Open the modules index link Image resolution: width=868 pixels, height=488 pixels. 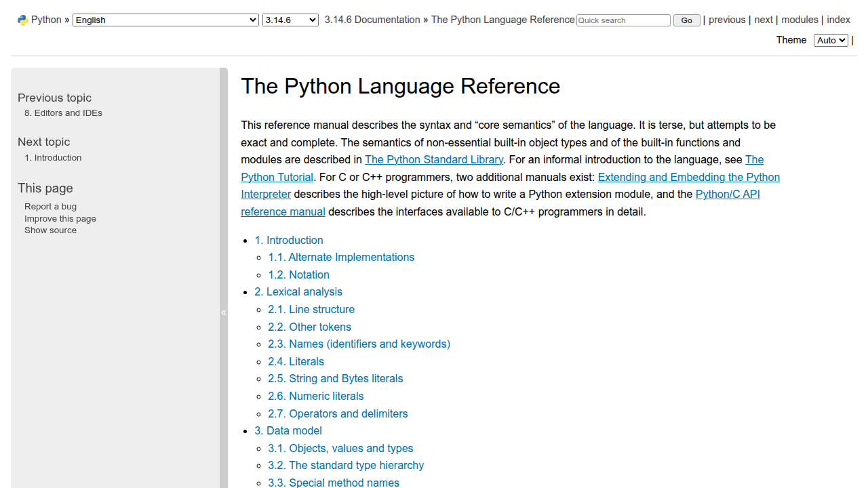800,20
